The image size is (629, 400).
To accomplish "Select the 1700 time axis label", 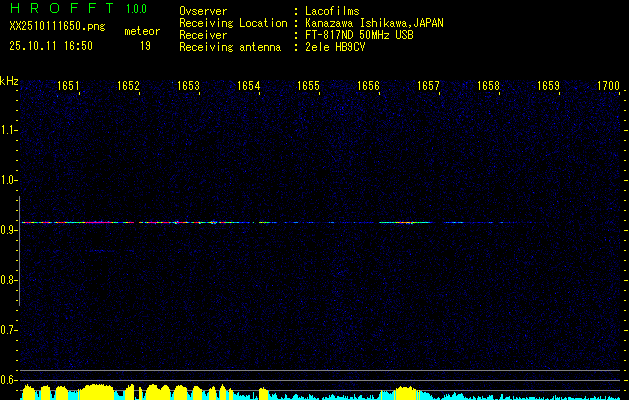I will [x=608, y=87].
